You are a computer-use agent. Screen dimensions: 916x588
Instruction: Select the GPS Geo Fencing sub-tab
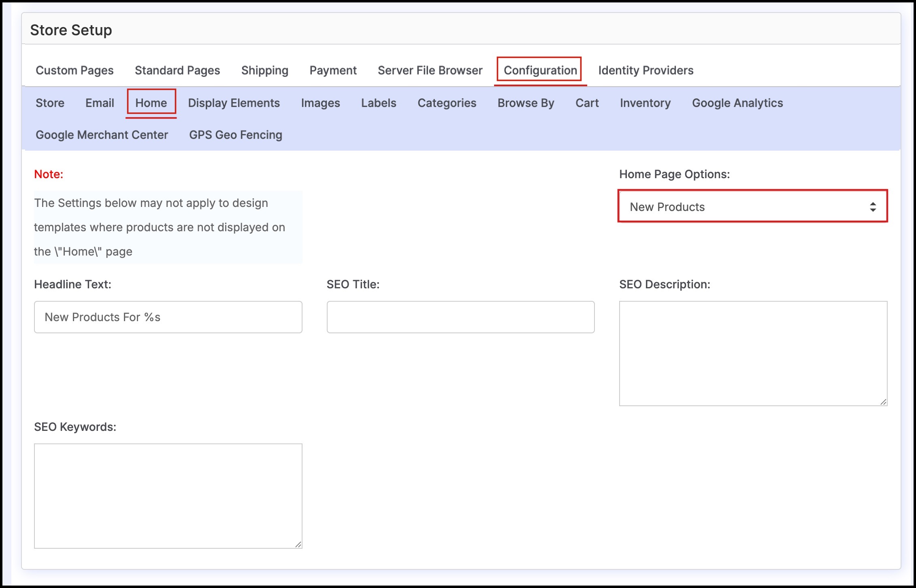click(236, 135)
